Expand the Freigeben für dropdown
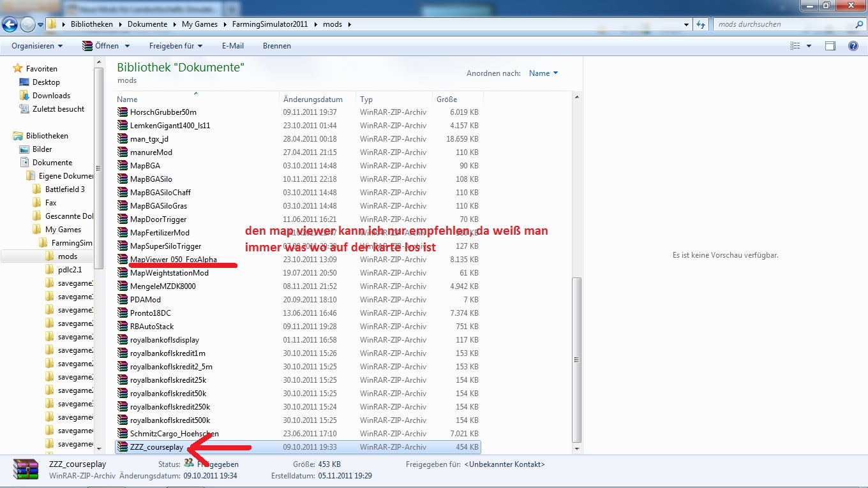This screenshot has width=868, height=488. pos(176,46)
